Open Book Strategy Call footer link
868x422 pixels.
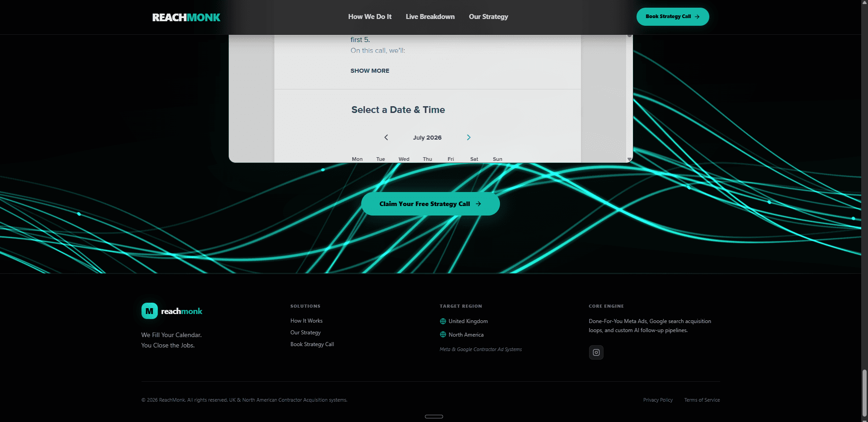(x=312, y=344)
